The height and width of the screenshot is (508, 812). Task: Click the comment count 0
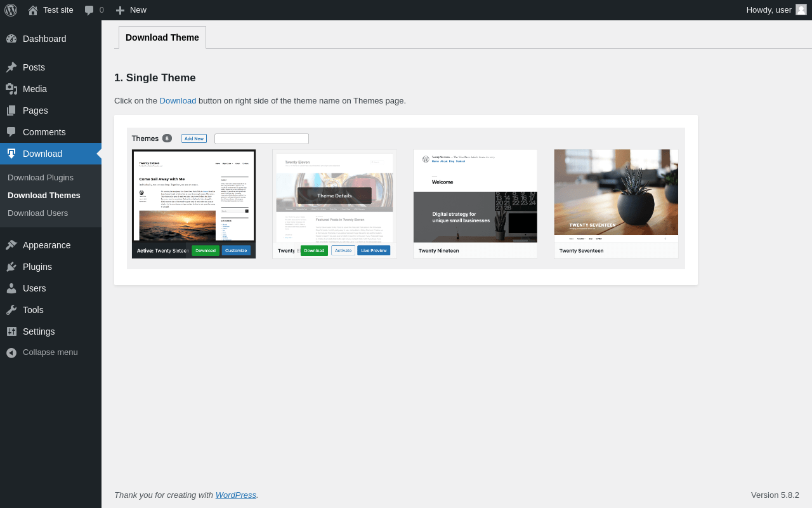101,10
